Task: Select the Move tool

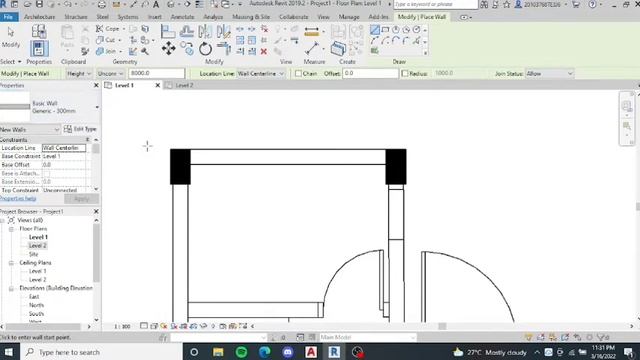Action: tap(168, 49)
